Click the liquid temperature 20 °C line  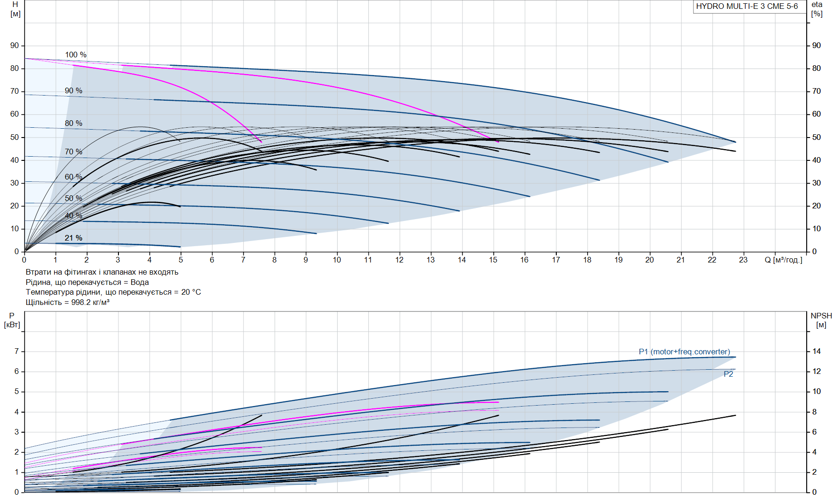click(x=113, y=292)
